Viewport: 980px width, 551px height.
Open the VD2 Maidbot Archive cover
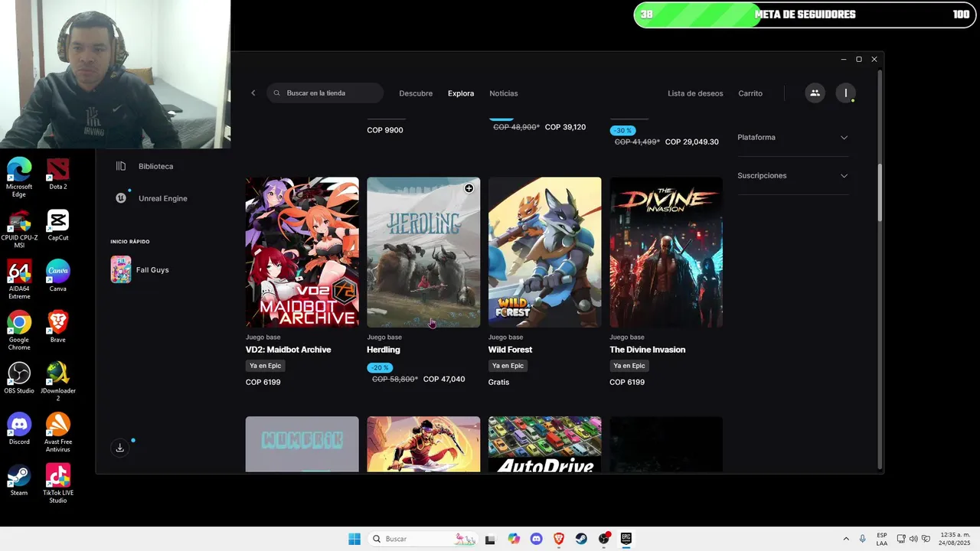(302, 253)
